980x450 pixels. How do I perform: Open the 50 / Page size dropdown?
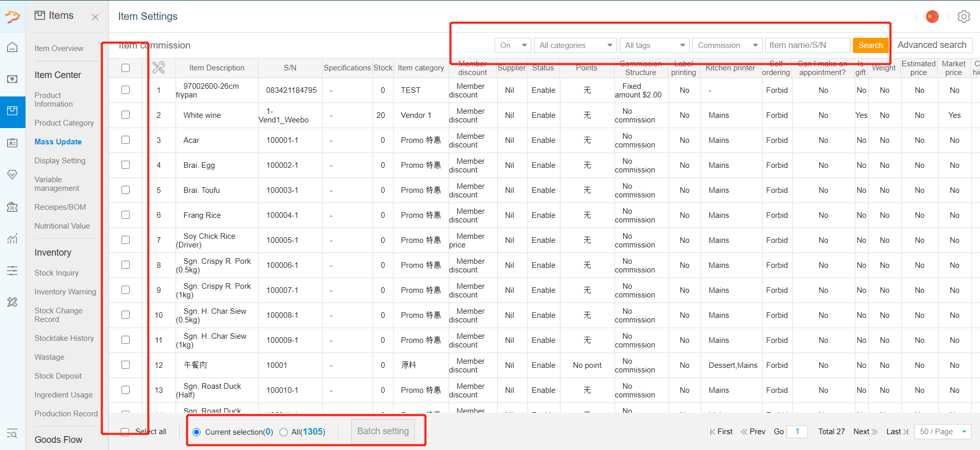[x=943, y=432]
